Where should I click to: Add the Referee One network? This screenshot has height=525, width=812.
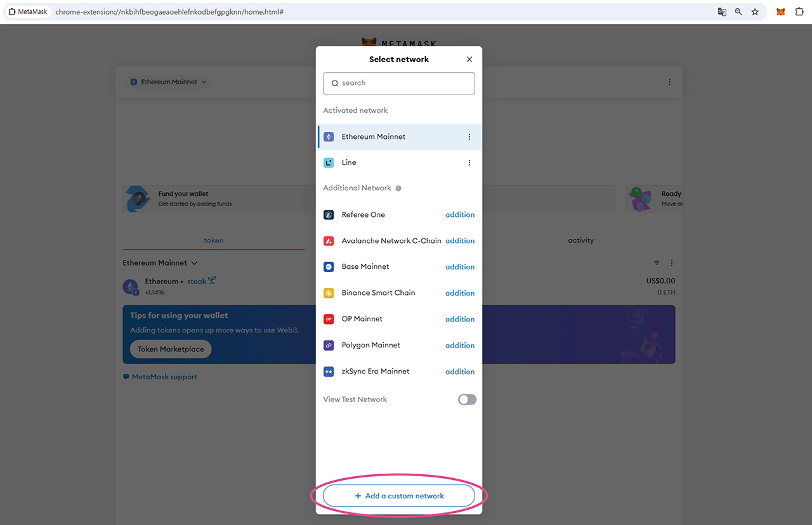(460, 215)
